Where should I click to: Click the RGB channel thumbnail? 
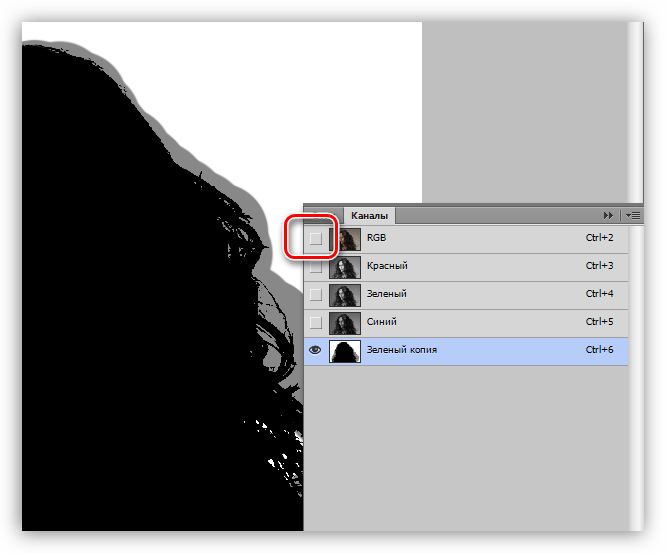(x=346, y=239)
